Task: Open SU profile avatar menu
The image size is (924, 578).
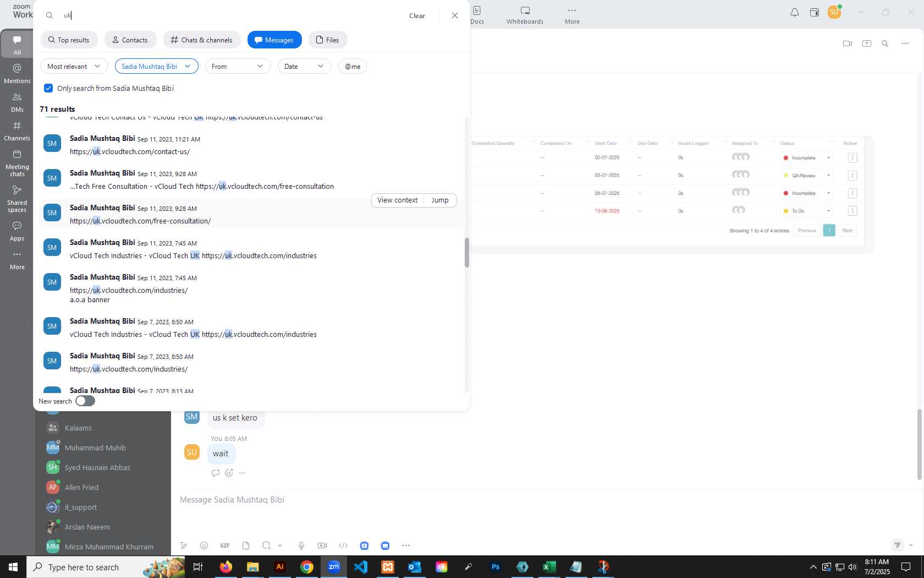Action: point(834,12)
